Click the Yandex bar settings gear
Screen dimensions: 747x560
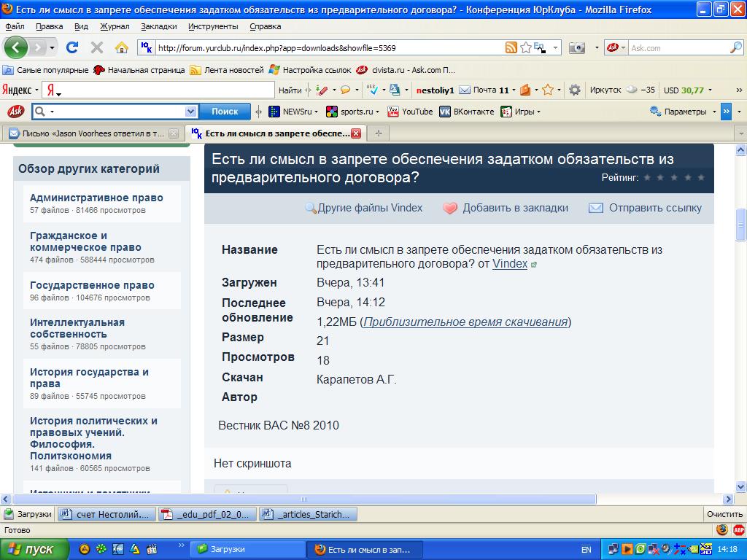pyautogui.click(x=575, y=90)
